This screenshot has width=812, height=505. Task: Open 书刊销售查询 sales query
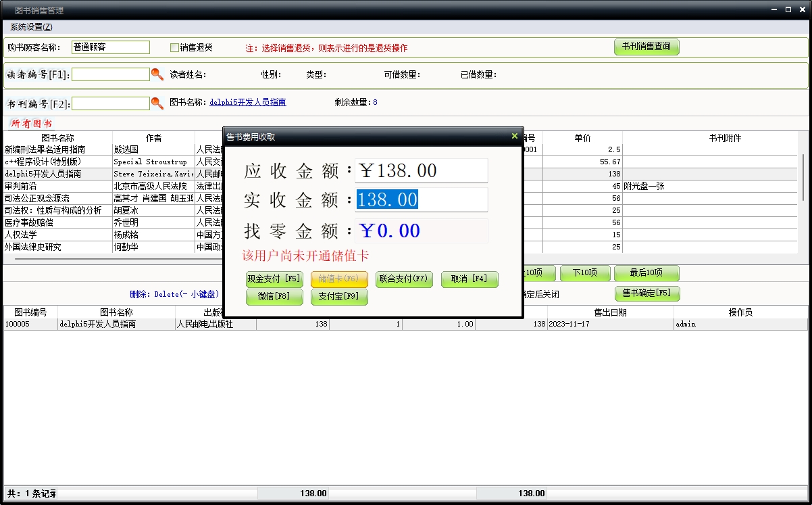[x=646, y=47]
